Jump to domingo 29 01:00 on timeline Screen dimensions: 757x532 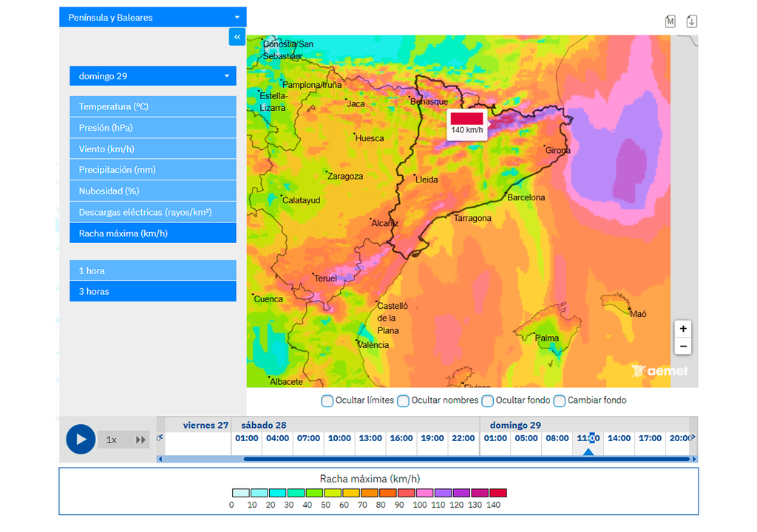point(495,438)
